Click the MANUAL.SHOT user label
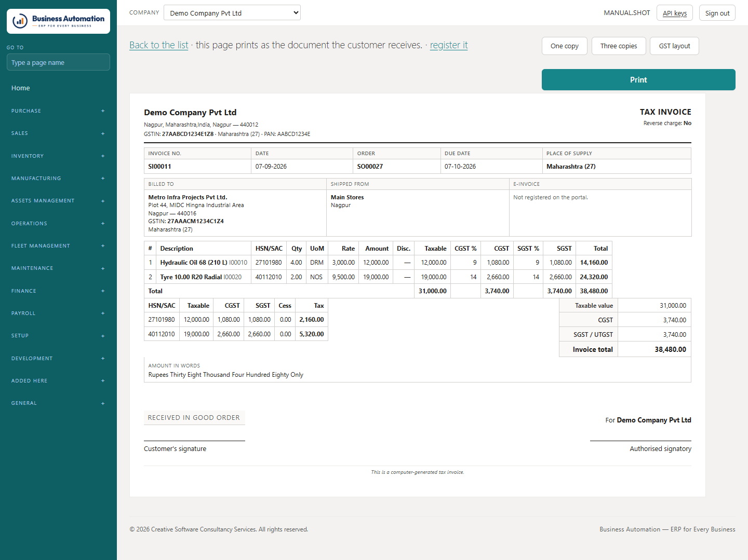The height and width of the screenshot is (560, 748). (627, 13)
